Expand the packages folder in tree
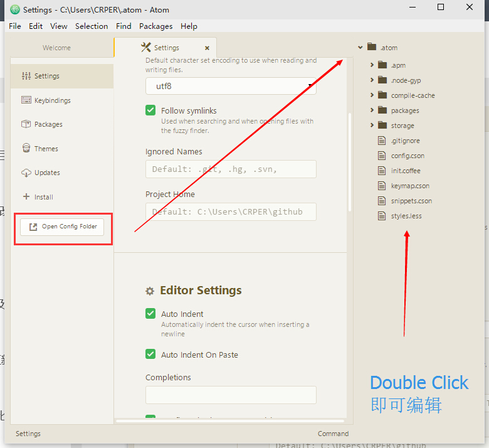Image resolution: width=489 pixels, height=448 pixels. click(x=372, y=110)
